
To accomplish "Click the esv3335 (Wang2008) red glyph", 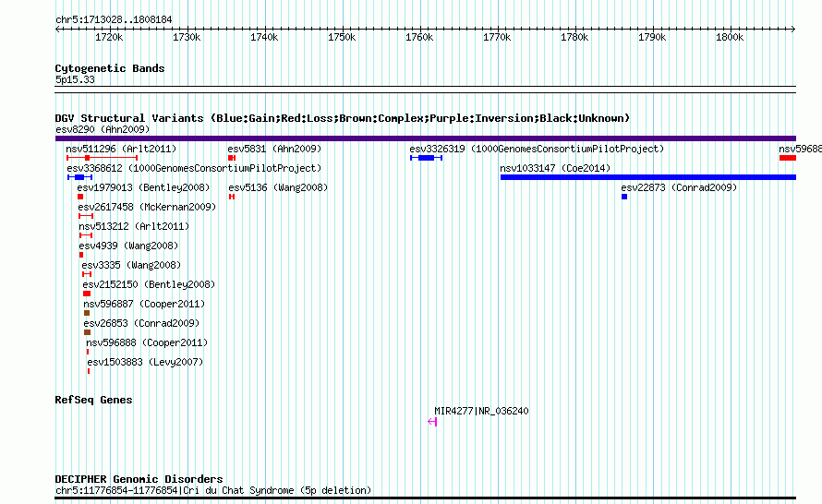I will pyautogui.click(x=87, y=274).
